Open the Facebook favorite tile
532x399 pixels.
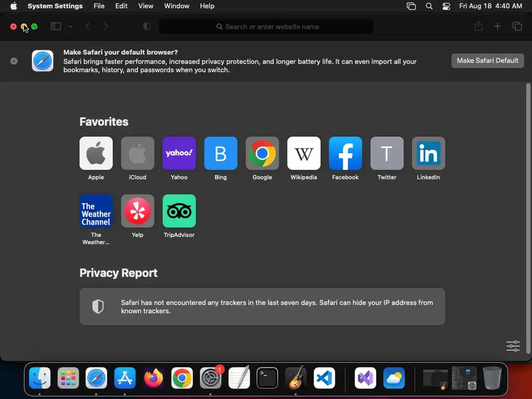pyautogui.click(x=345, y=153)
